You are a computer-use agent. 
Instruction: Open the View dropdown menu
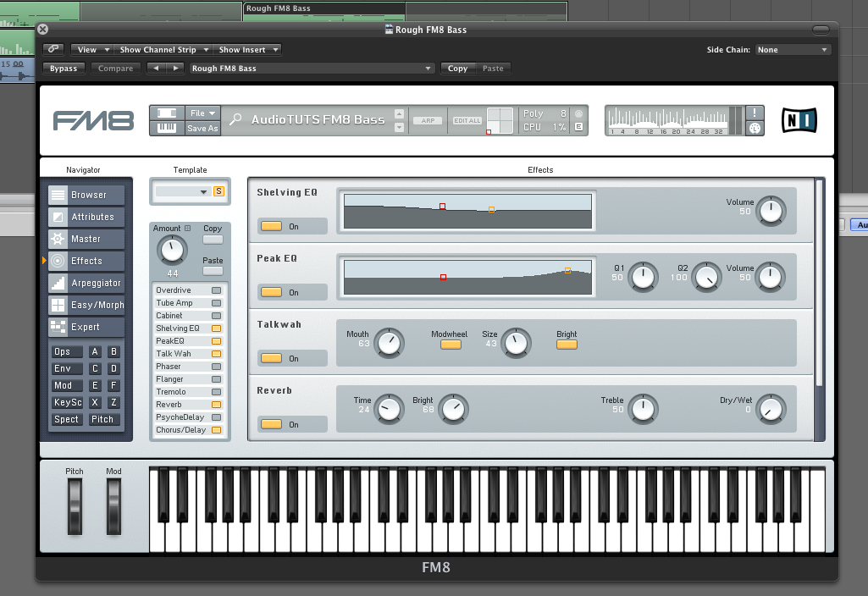92,50
